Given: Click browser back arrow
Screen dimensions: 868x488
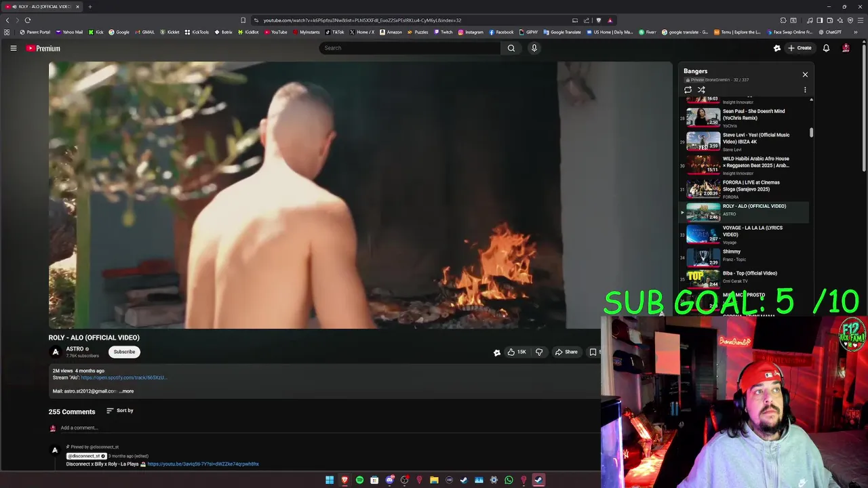Looking at the screenshot, I should [x=7, y=20].
